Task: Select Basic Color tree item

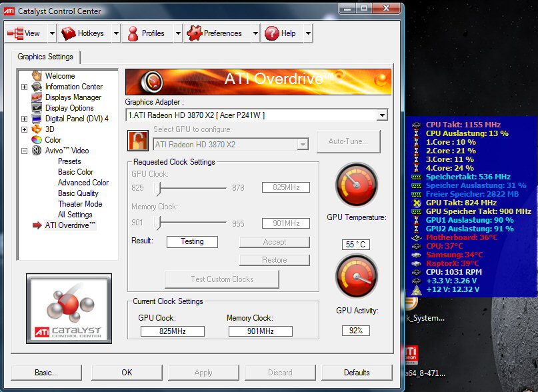Action: point(75,171)
